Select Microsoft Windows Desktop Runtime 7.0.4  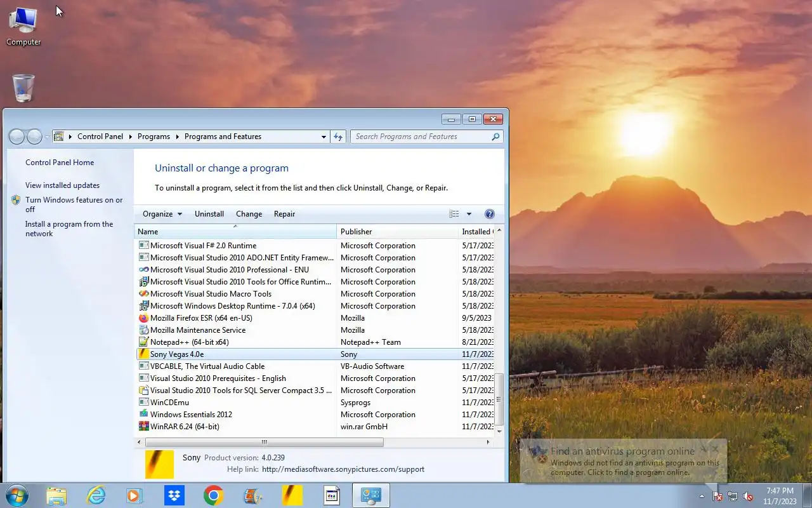point(315,306)
